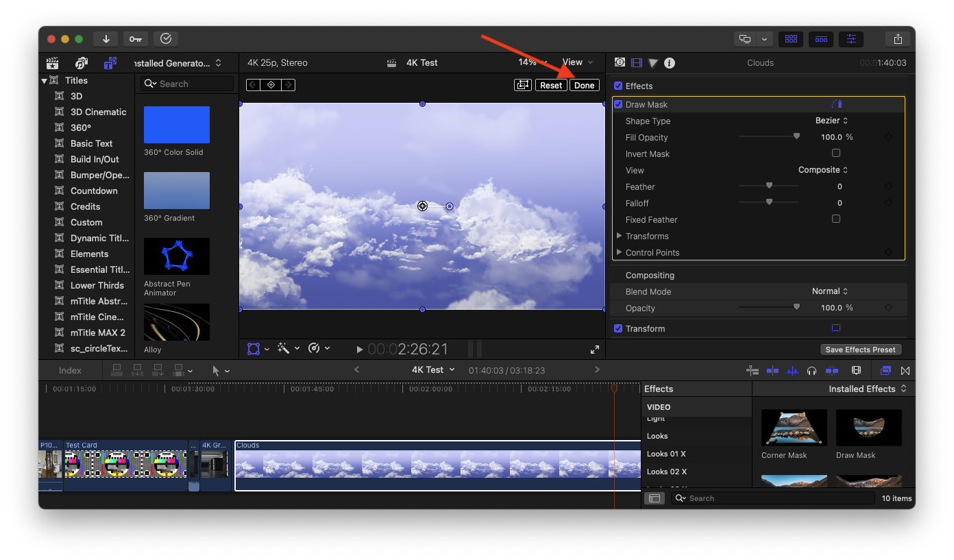Disable the Draw Mask effect checkbox
The width and height of the screenshot is (954, 560).
pos(618,105)
